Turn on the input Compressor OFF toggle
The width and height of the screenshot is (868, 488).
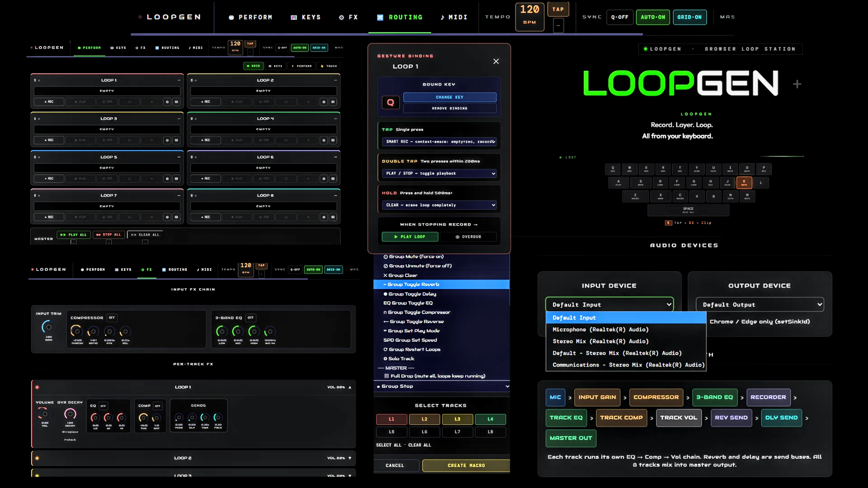[112, 318]
